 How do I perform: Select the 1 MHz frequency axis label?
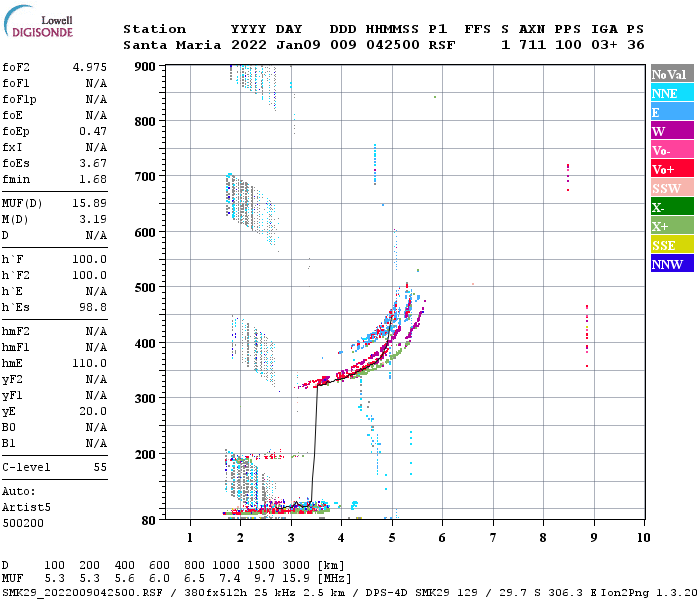[190, 538]
